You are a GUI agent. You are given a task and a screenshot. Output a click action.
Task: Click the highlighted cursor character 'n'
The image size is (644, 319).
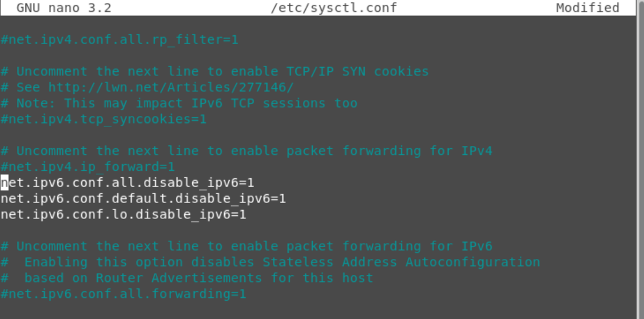(5, 182)
